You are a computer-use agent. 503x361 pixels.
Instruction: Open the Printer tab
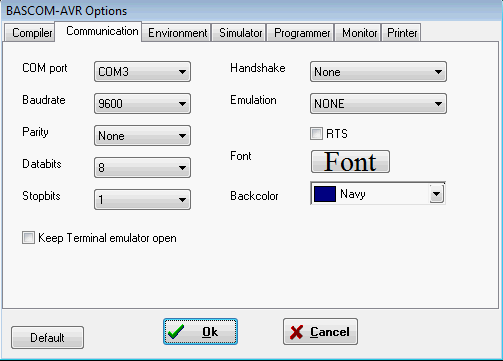tap(401, 33)
